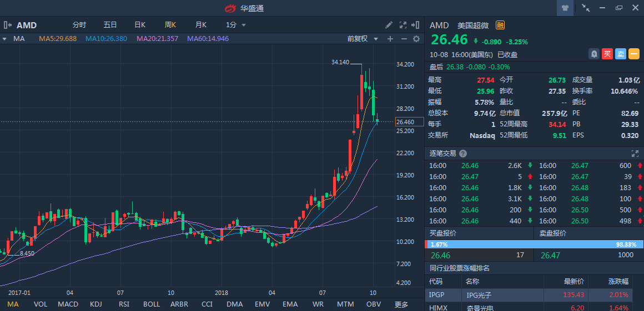
Task: Click the 34.140 high label on chart
Action: (340, 62)
